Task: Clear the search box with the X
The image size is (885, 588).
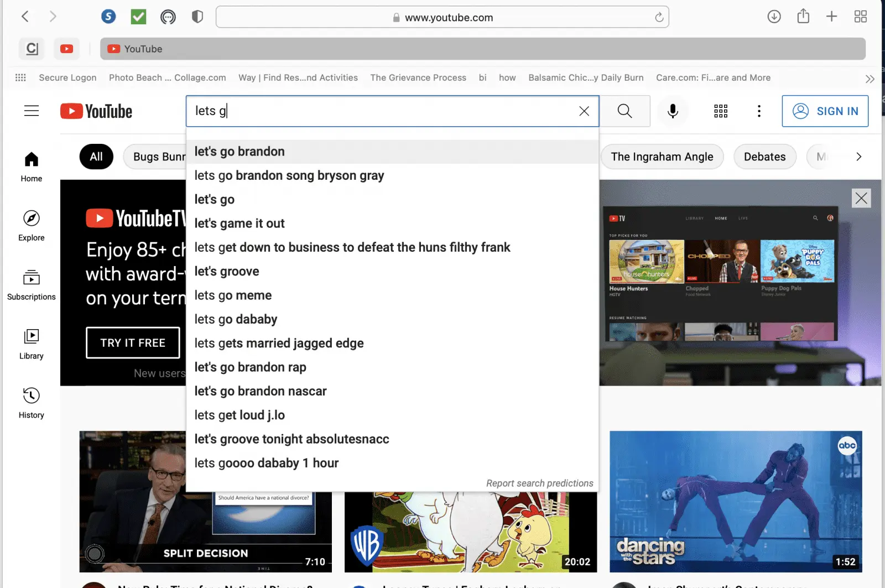Action: pos(584,111)
